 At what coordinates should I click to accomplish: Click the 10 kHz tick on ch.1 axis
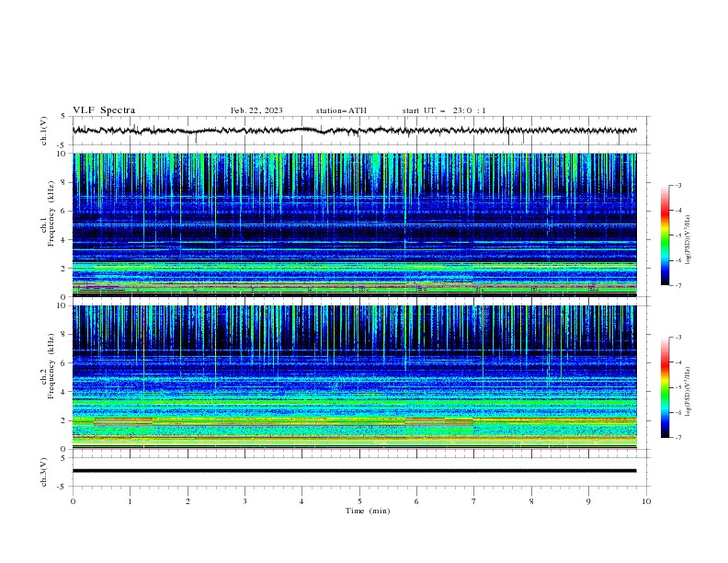(63, 154)
